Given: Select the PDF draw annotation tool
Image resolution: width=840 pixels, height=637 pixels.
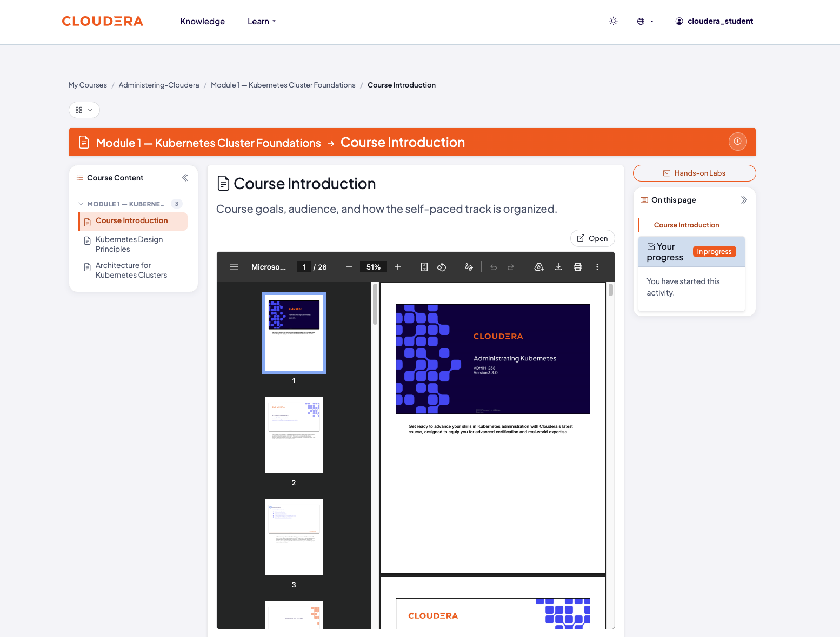Looking at the screenshot, I should tap(469, 267).
